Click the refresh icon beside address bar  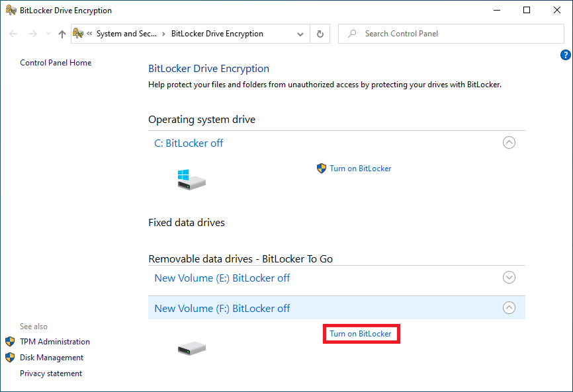coord(320,34)
